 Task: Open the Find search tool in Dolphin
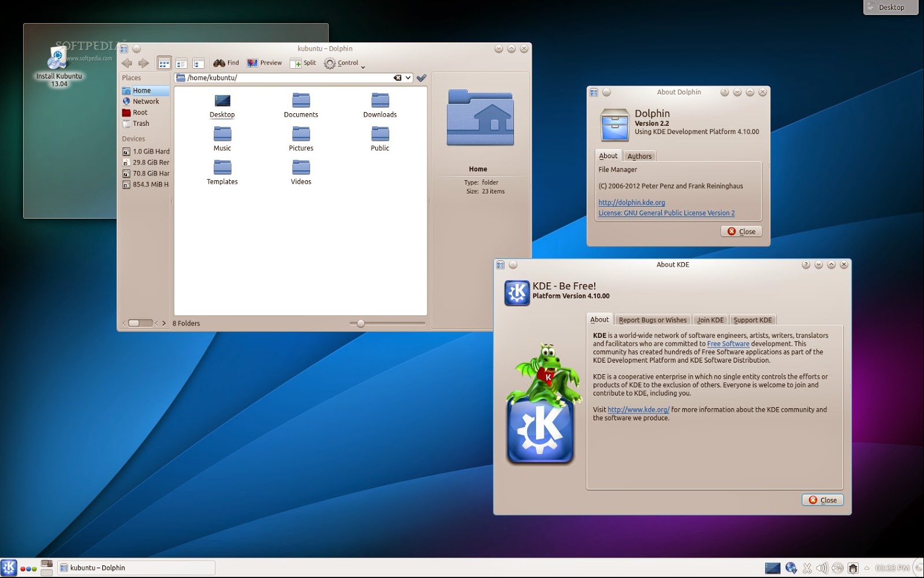226,63
